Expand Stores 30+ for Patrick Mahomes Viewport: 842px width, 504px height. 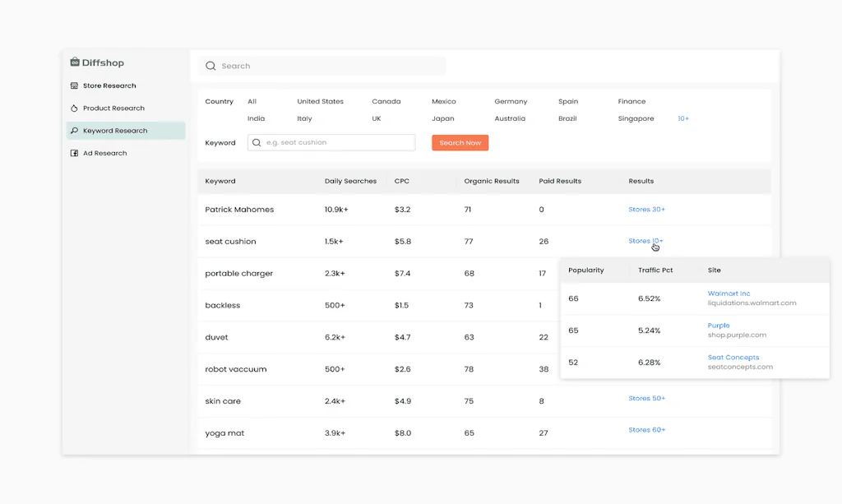[x=647, y=209]
